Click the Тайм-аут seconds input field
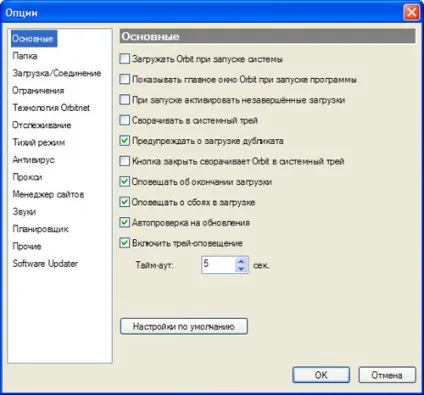Image resolution: width=424 pixels, height=395 pixels. [219, 265]
